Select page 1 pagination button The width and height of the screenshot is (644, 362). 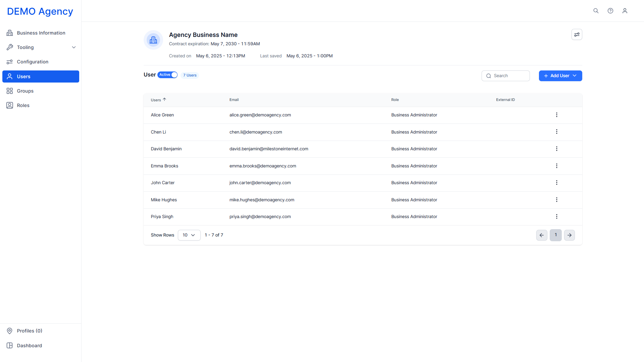pos(556,235)
